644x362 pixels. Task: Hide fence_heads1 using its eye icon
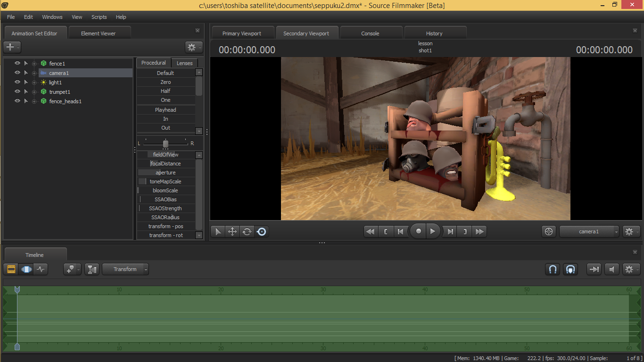17,101
